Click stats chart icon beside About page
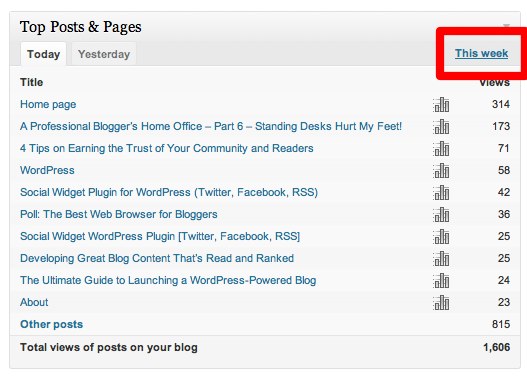The image size is (527, 378). click(x=441, y=303)
